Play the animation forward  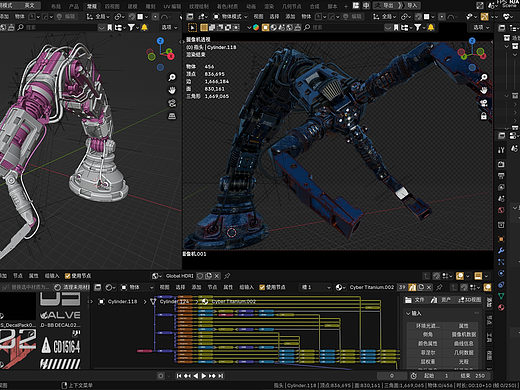click(x=204, y=376)
